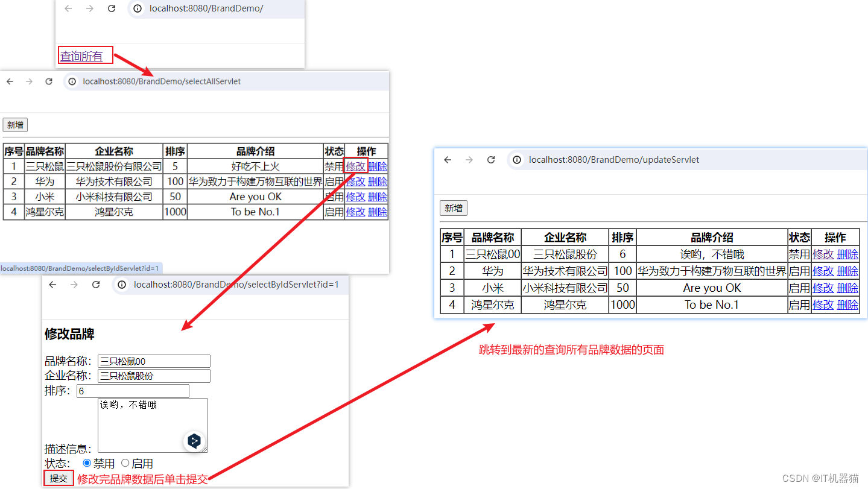Click 三只松鼠股份有限公司 cell in selectAllServlet table
Viewport: 868px width, 489px height.
(114, 166)
